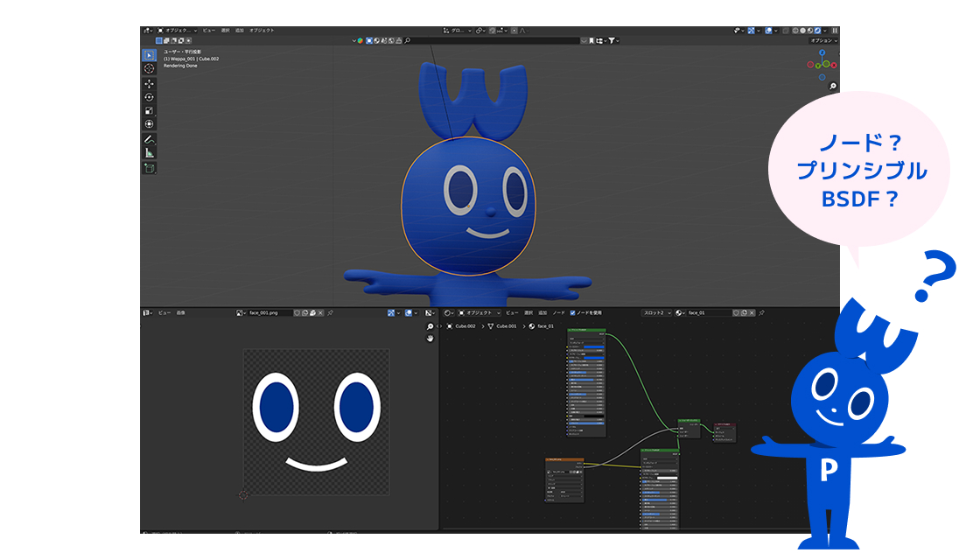The height and width of the screenshot is (560, 980).
Task: Open the 'ノード' menu in node editor
Action: coord(558,312)
